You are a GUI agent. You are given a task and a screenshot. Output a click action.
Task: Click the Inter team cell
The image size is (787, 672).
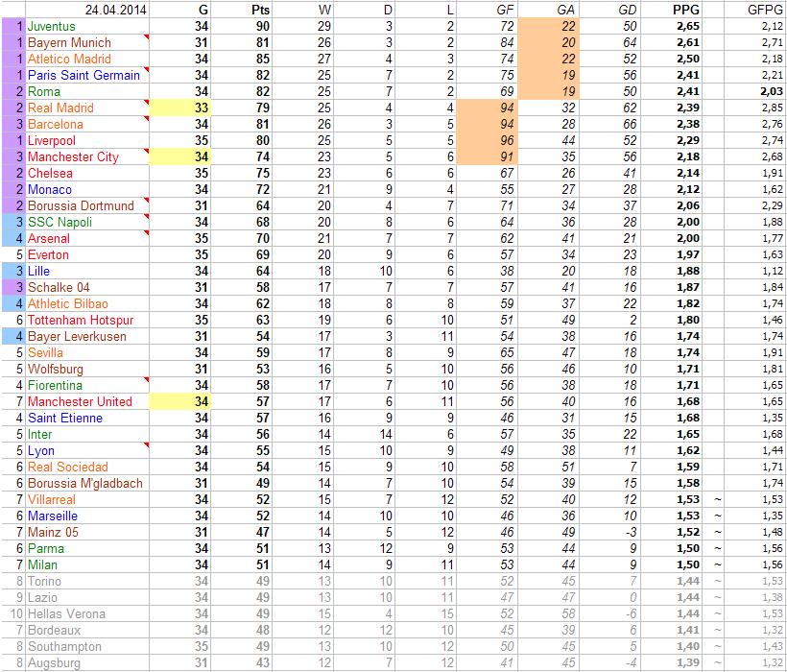pos(87,434)
